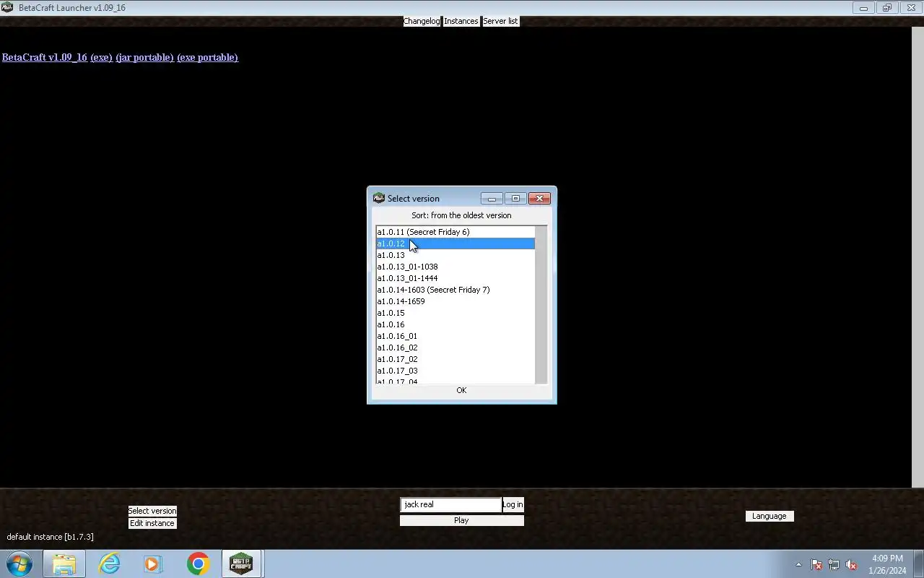Close the Select version dialog
924x578 pixels.
click(539, 198)
